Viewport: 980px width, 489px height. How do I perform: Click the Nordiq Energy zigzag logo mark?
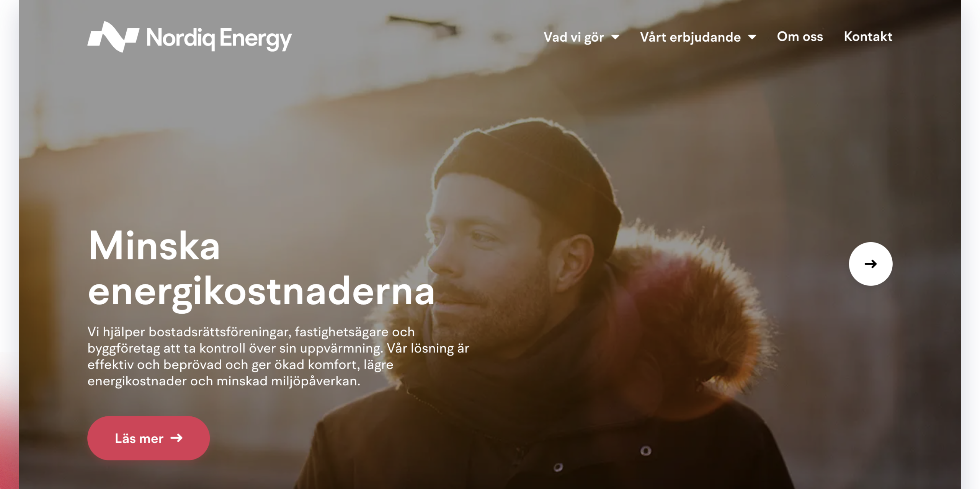113,37
